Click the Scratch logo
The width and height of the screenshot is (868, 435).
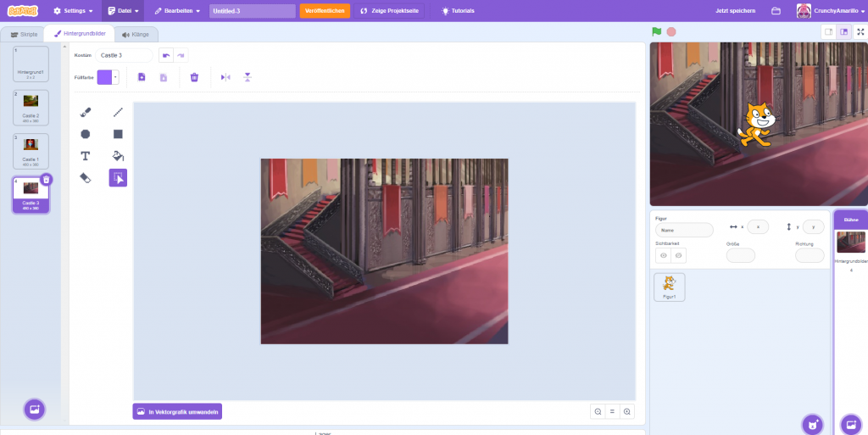[x=23, y=11]
